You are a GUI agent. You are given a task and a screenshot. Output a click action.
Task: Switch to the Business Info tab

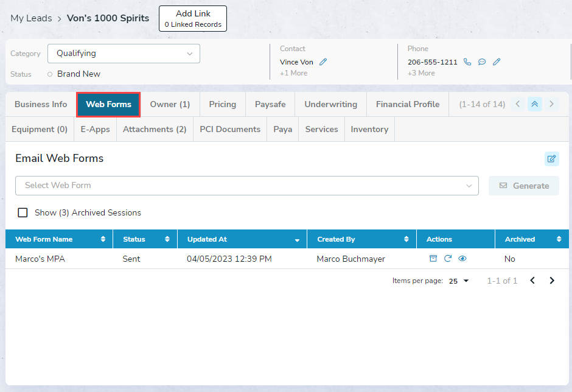tap(41, 104)
